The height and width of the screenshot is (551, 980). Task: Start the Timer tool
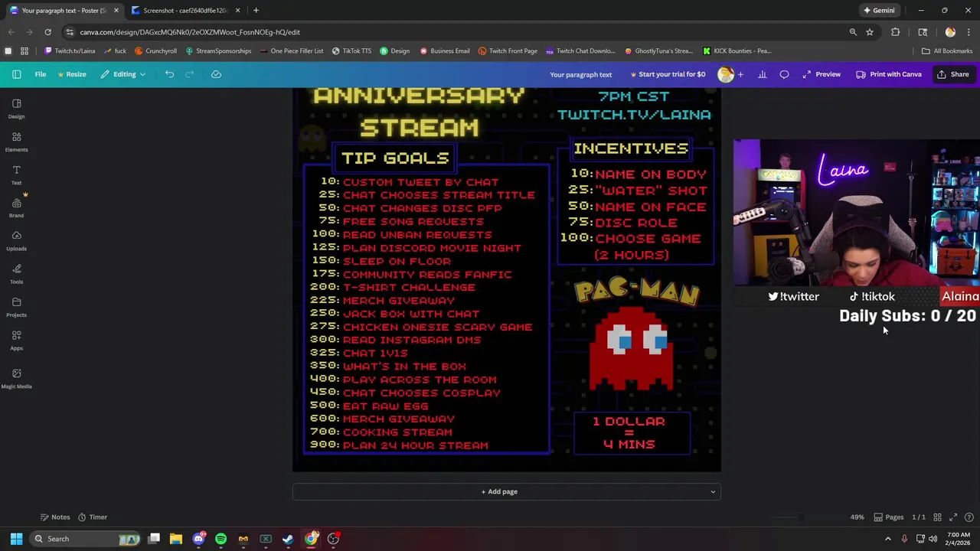[x=91, y=517]
